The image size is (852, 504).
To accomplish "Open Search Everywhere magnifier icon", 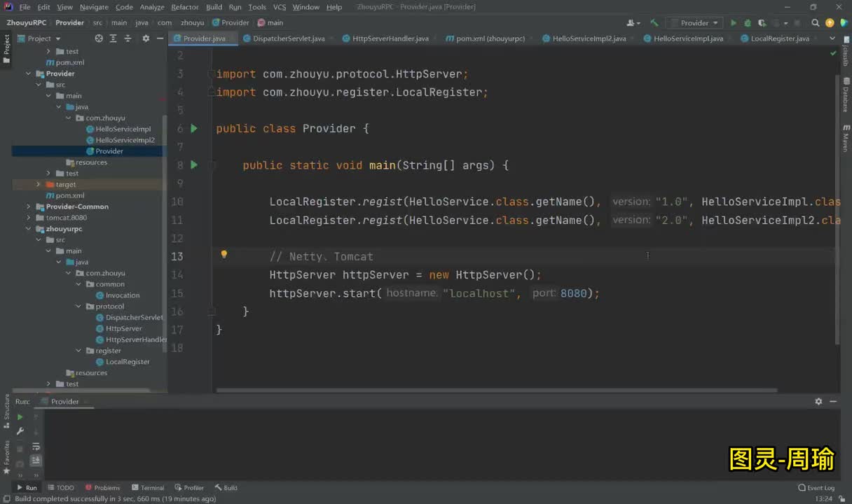I will 816,23.
